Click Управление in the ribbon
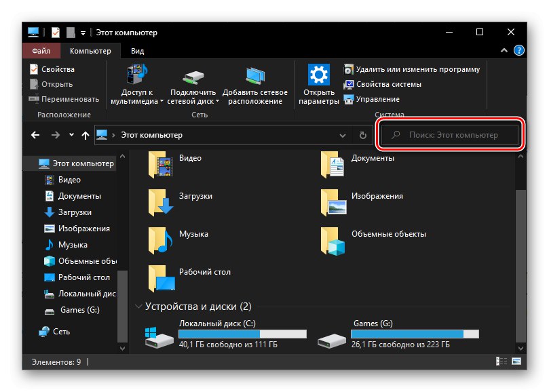 point(372,99)
